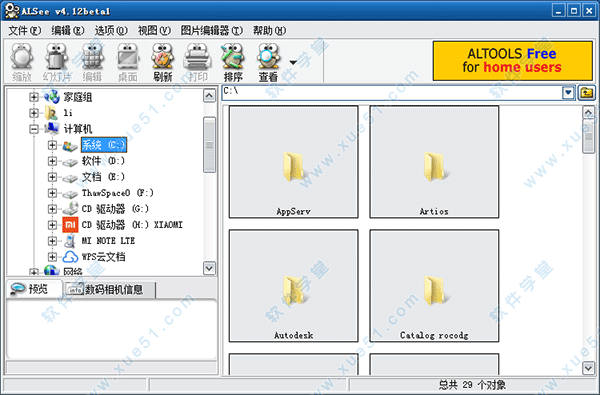Screen dimensions: 600x395
Task: Click the folder tree scroll down arrow
Action: tap(209, 268)
